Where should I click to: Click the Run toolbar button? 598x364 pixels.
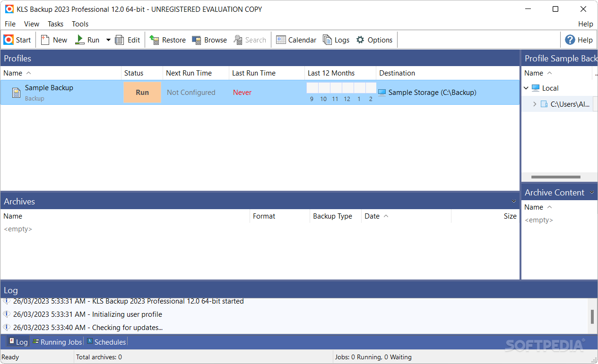(x=87, y=40)
